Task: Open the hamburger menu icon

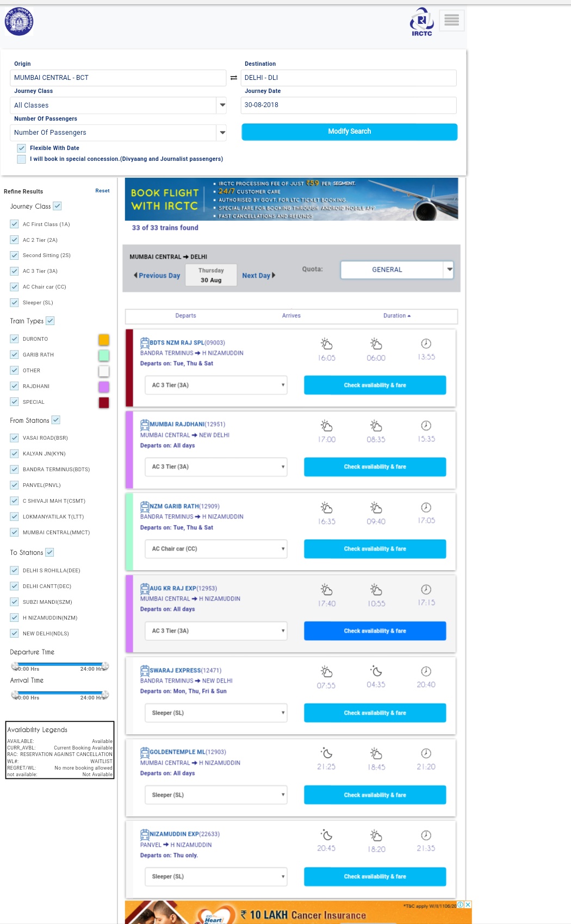Action: point(451,21)
